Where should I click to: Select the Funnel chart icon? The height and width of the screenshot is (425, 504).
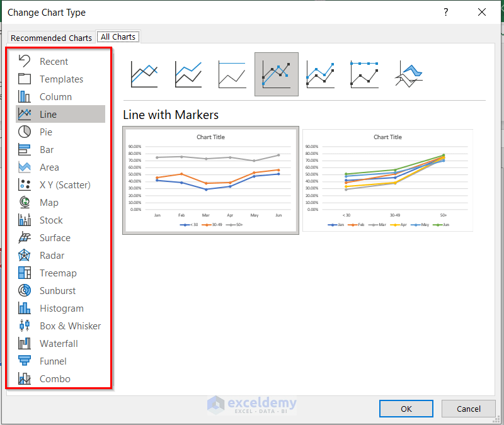point(25,361)
